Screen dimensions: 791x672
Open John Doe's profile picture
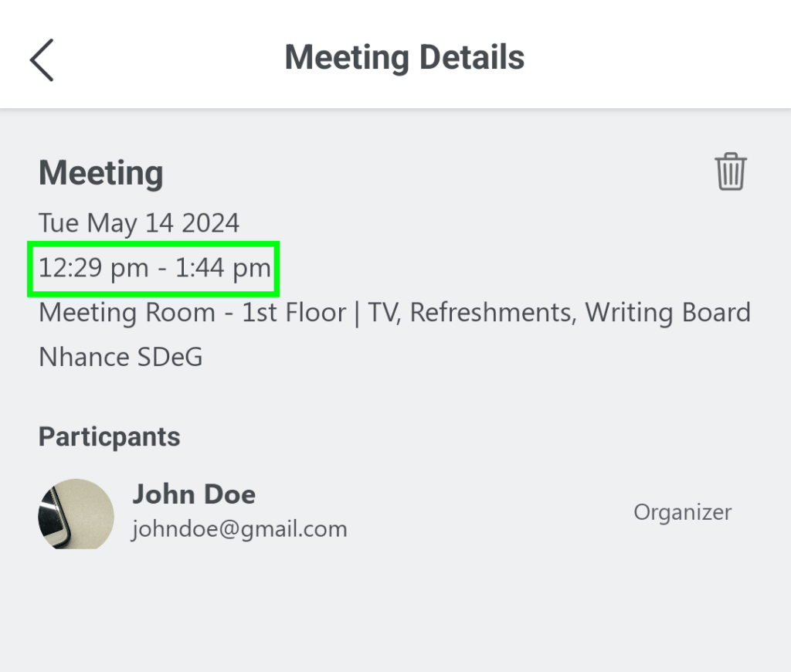(x=76, y=514)
